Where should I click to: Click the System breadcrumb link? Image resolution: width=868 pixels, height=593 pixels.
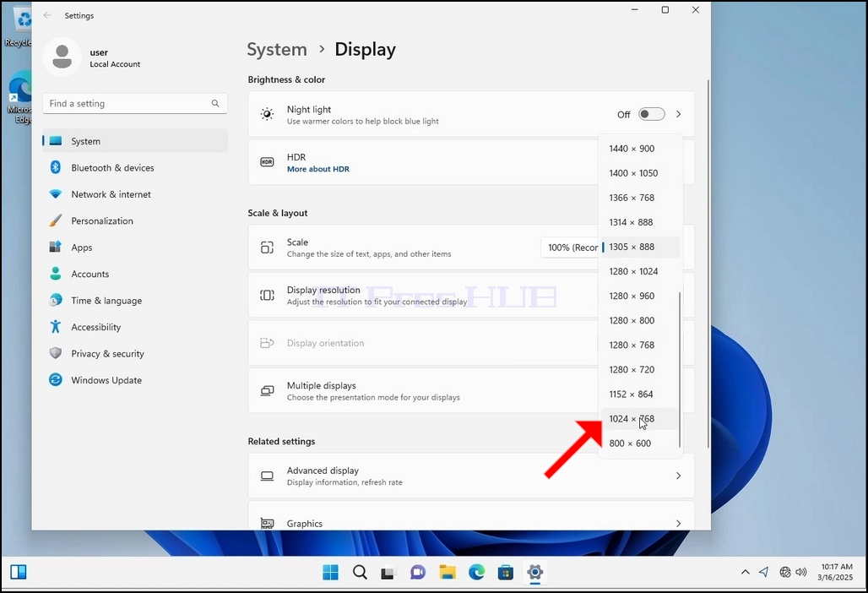pyautogui.click(x=277, y=49)
